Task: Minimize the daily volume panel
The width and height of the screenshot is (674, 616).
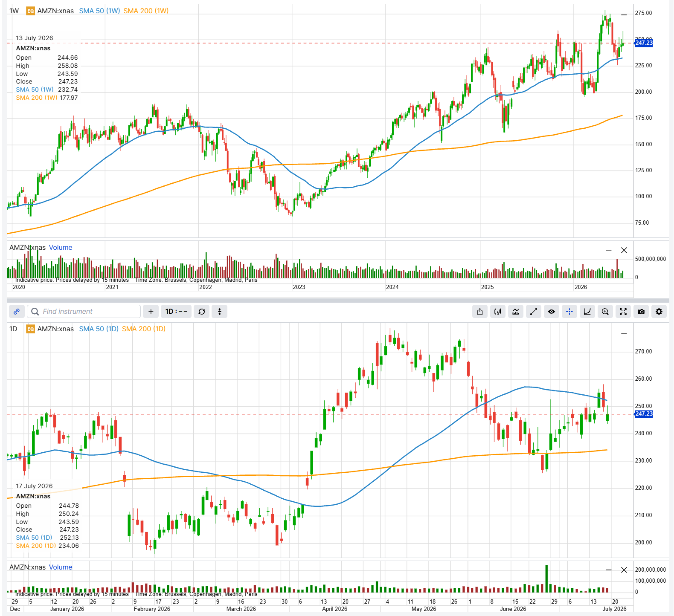Action: click(609, 570)
